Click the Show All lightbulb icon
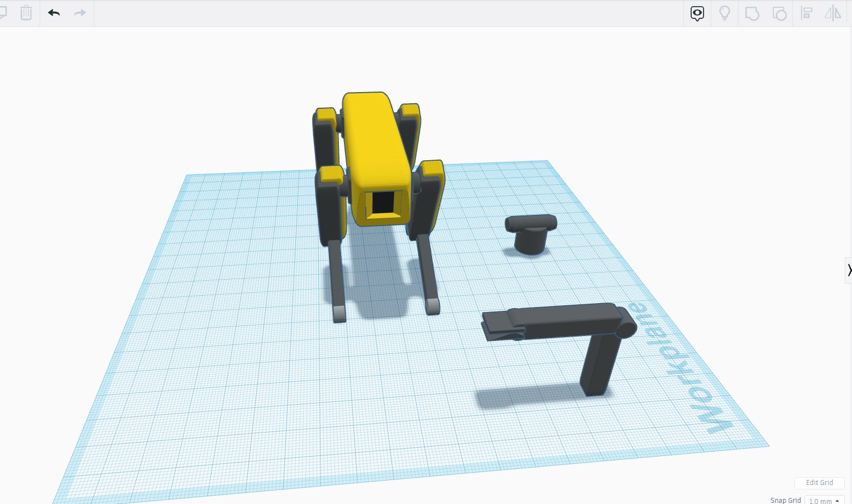The image size is (852, 504). 725,13
